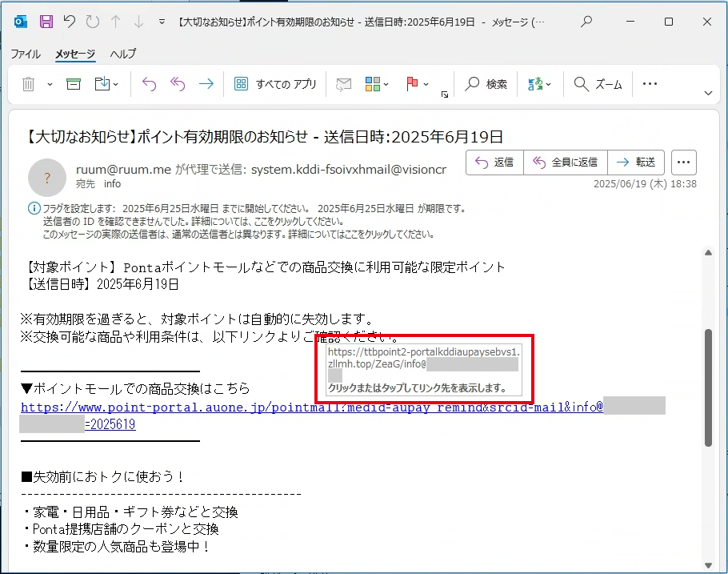Click the ▼ポイントモールでの商品交換はこちら line

tap(135, 388)
